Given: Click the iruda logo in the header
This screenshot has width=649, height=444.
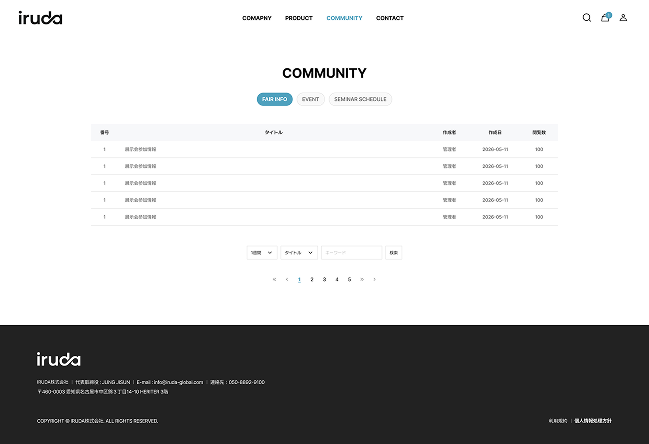Looking at the screenshot, I should [x=40, y=18].
